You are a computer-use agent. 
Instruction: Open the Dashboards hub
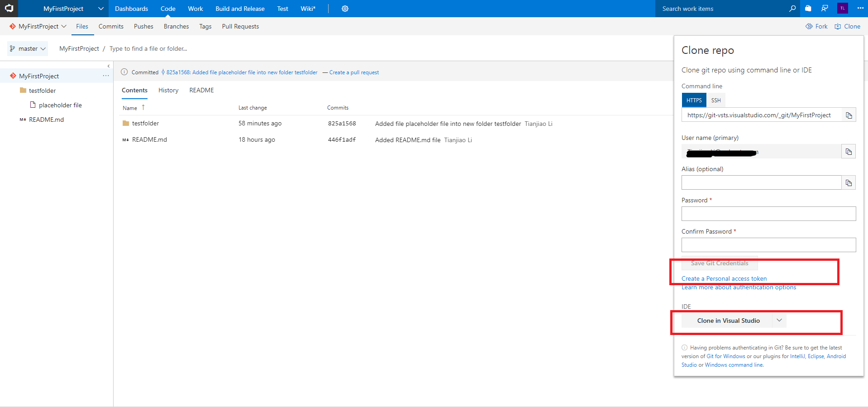(132, 9)
